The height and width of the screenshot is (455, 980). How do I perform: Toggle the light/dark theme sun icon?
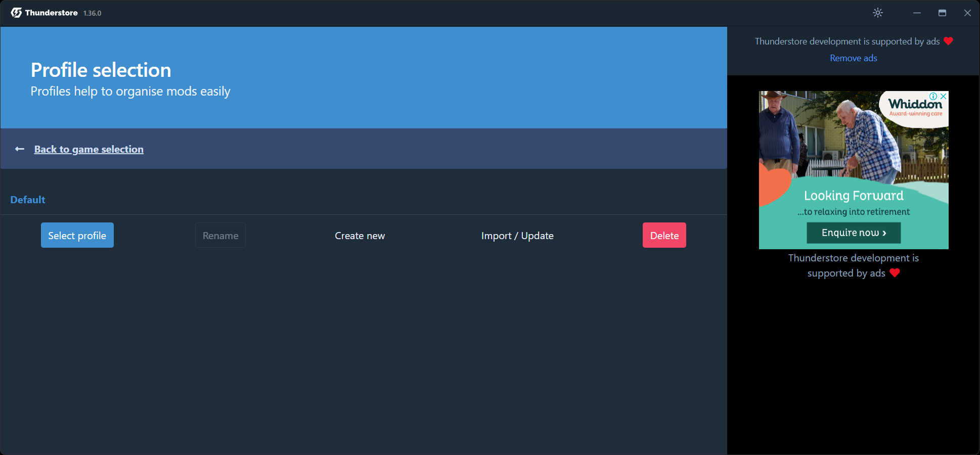coord(878,13)
